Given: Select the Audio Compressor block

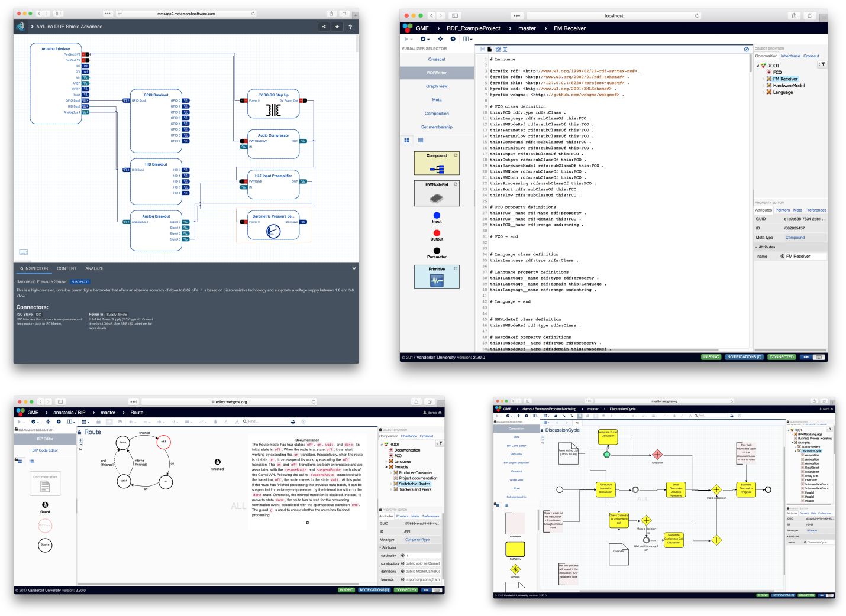Looking at the screenshot, I should (273, 145).
